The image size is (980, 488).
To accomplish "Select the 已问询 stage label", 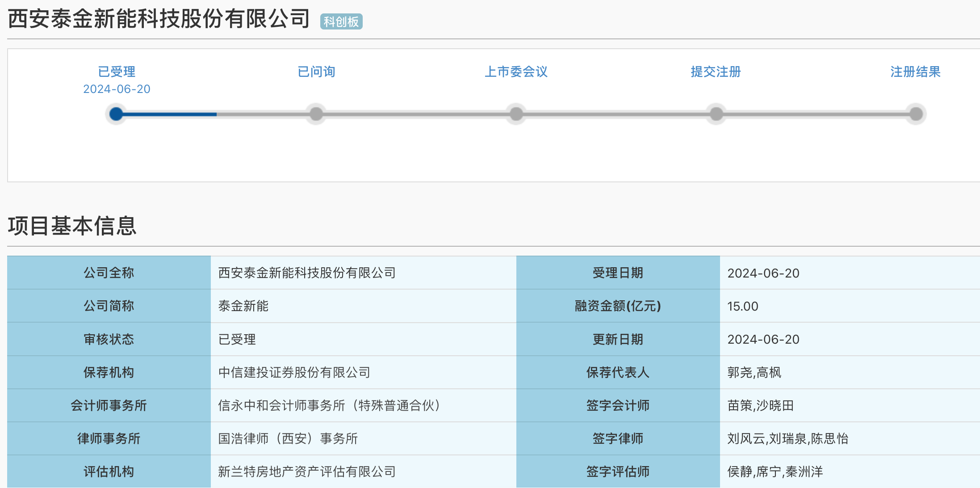I will (x=316, y=72).
